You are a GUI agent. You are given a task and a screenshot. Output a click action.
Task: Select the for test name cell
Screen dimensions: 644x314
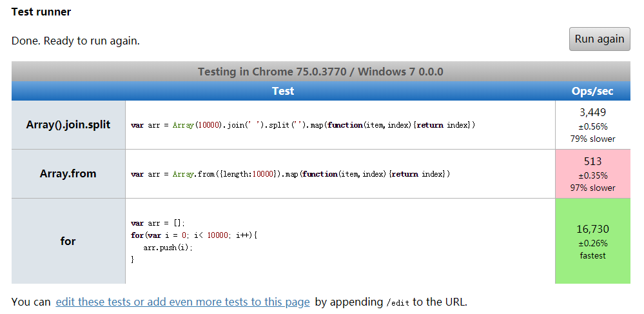tap(68, 241)
